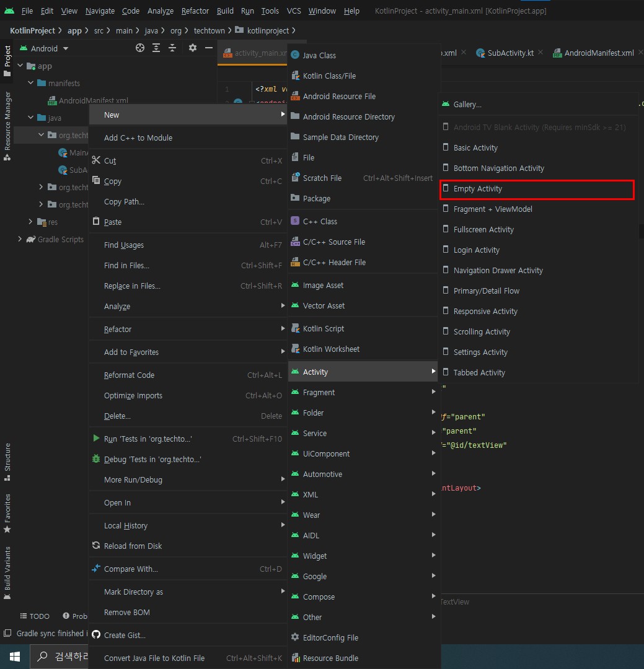Hide the Project panel with minus icon
This screenshot has width=644, height=669.
[x=209, y=48]
